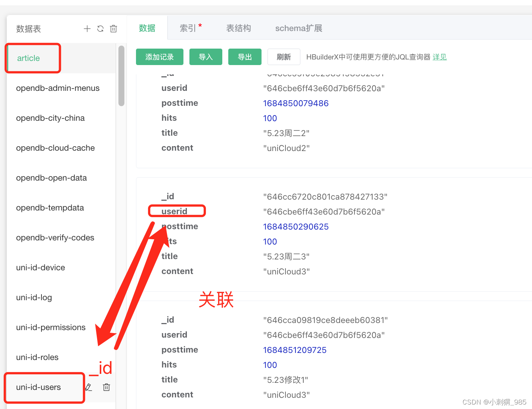Click posttime value 1684850079486
The width and height of the screenshot is (532, 409).
coord(296,103)
